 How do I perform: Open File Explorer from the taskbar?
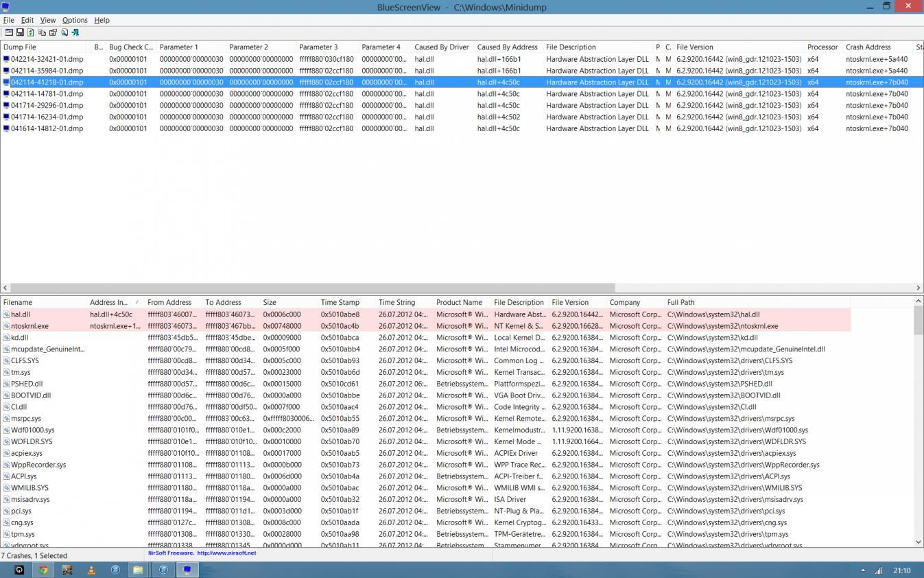point(138,570)
